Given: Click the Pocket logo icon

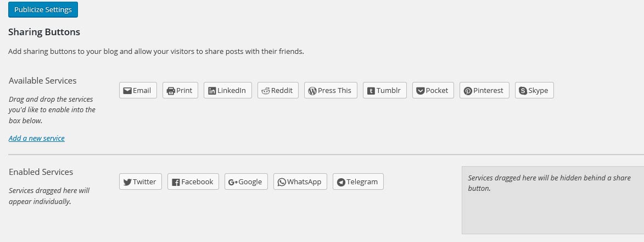Looking at the screenshot, I should click(421, 91).
